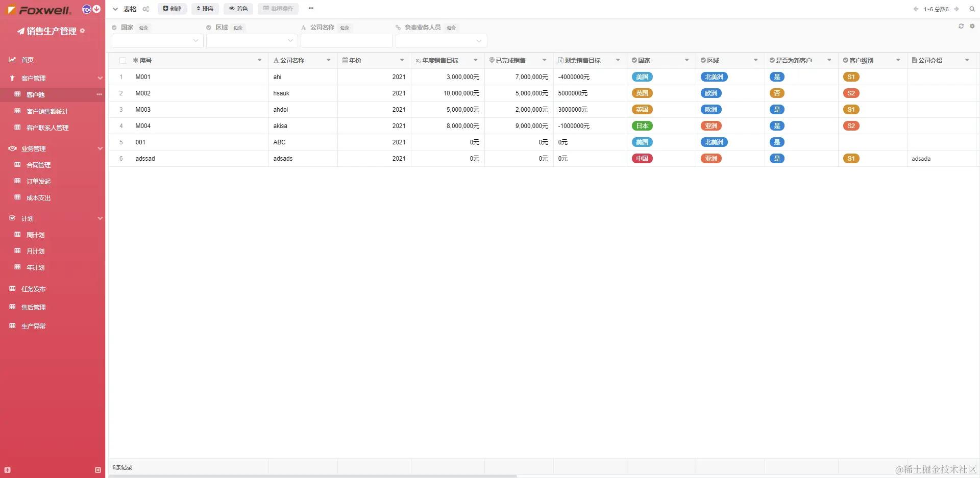Open 月计划 in the sidebar
This screenshot has width=980, height=478.
36,251
